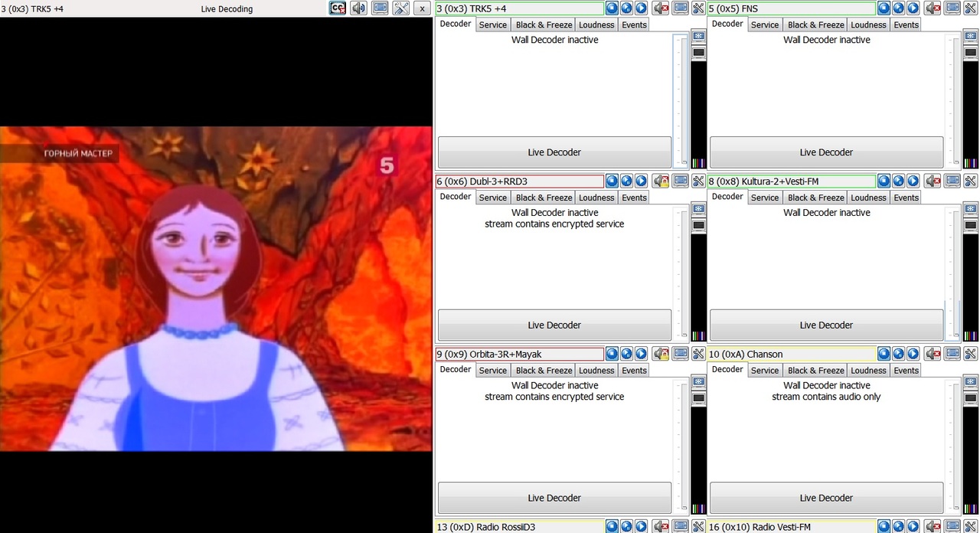980x533 pixels.
Task: Open monitor display icon in Live Decoding header
Action: 380,8
